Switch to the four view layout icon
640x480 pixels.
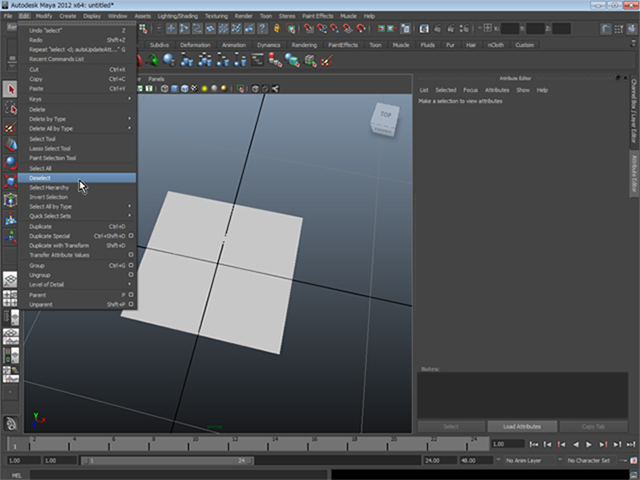click(10, 298)
